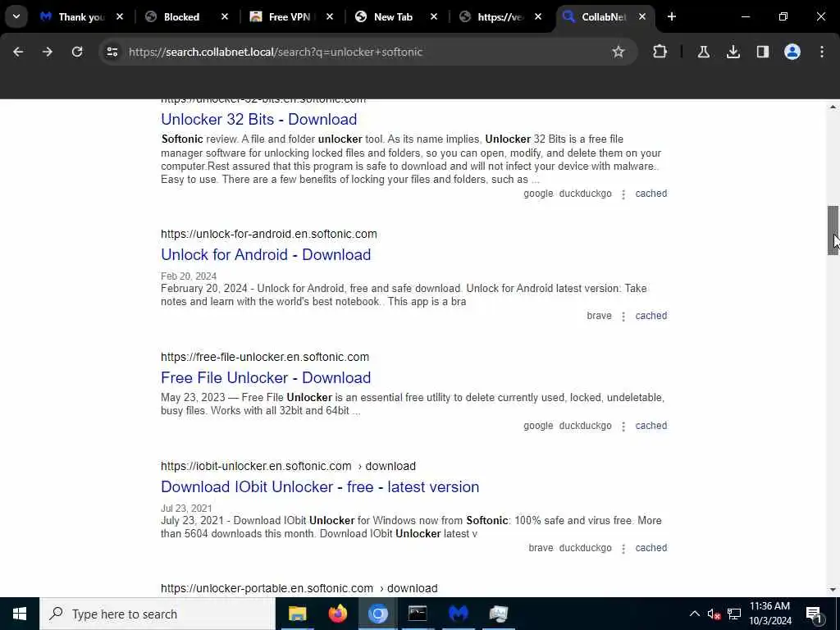The height and width of the screenshot is (630, 840).
Task: View site information icon in address bar
Action: [112, 52]
